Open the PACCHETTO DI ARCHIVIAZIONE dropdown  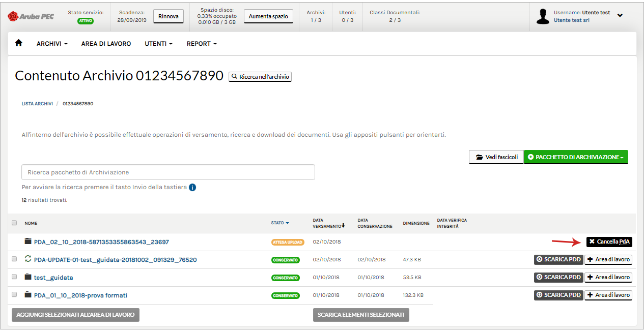tap(575, 157)
